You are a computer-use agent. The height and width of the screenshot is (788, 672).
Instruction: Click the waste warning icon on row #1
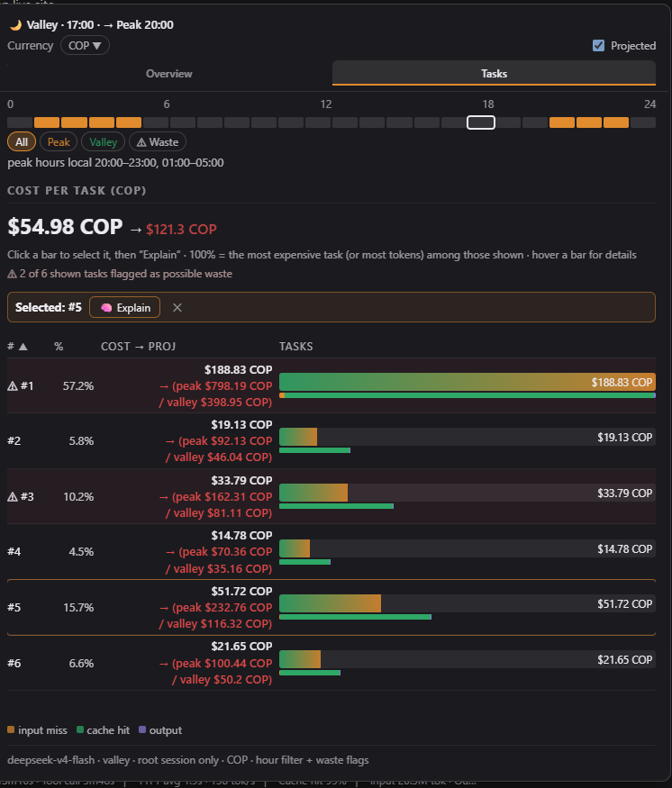coord(13,386)
